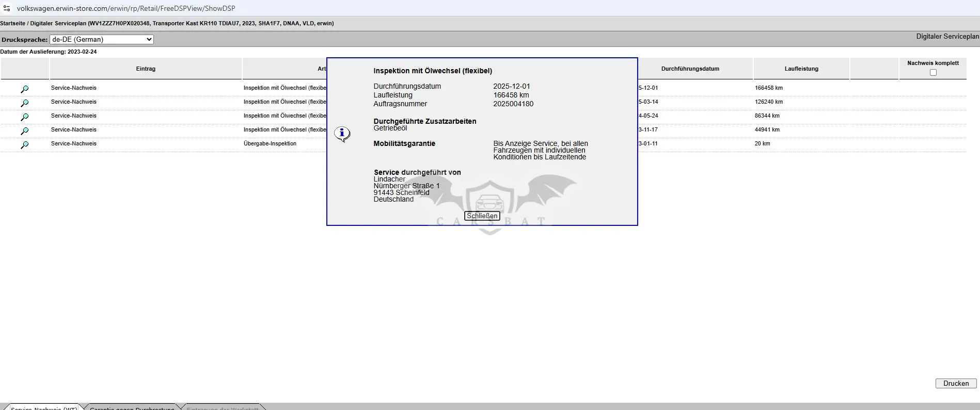The image size is (980, 410).
Task: View details of the 126240 km service entry
Action: [24, 103]
